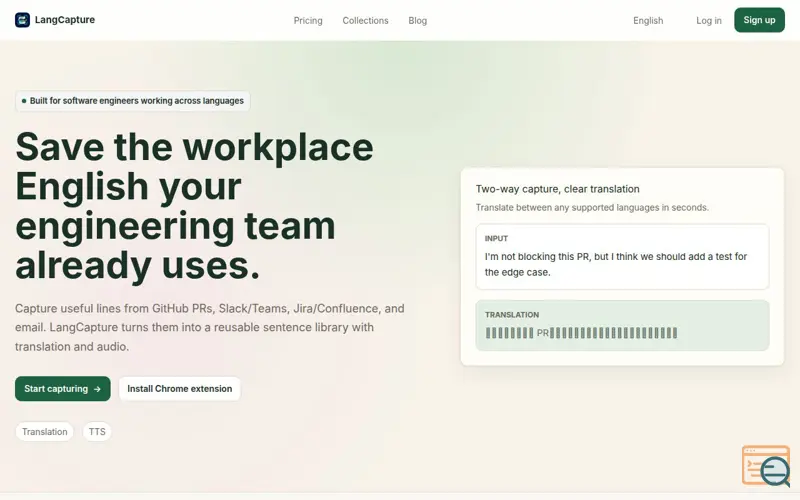This screenshot has height=500, width=800.
Task: Select the TTS tag chip
Action: click(x=97, y=432)
